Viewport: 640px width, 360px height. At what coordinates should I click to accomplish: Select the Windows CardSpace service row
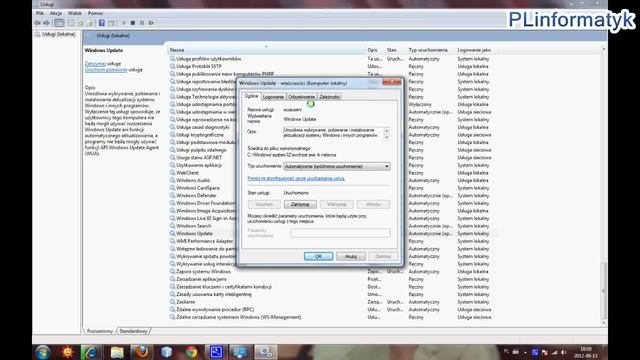pos(333,188)
